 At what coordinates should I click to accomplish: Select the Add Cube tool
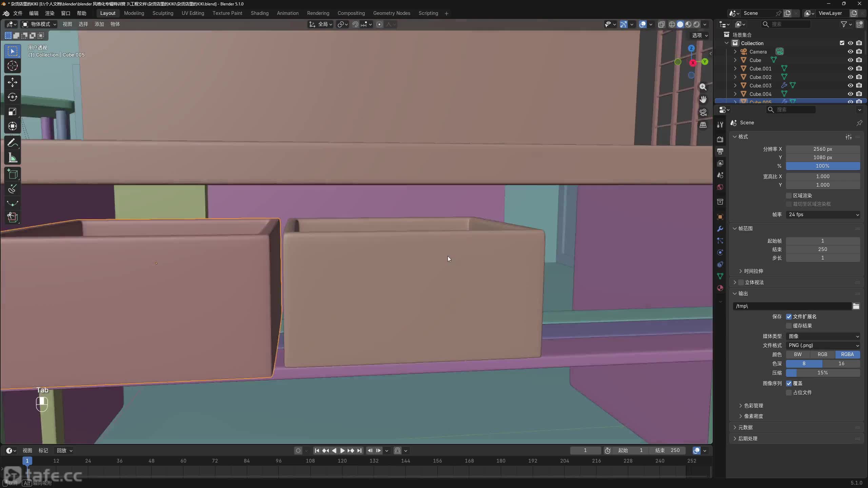[13, 175]
